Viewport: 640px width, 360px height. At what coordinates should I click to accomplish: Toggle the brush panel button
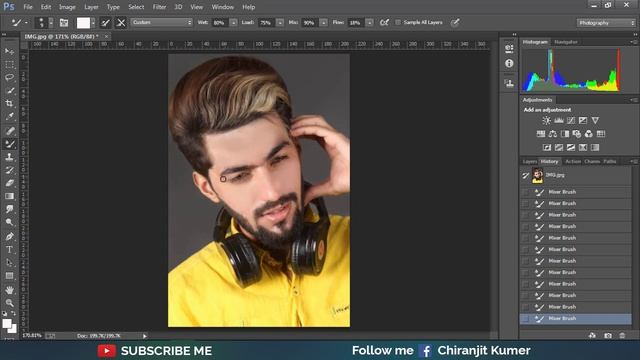(64, 23)
